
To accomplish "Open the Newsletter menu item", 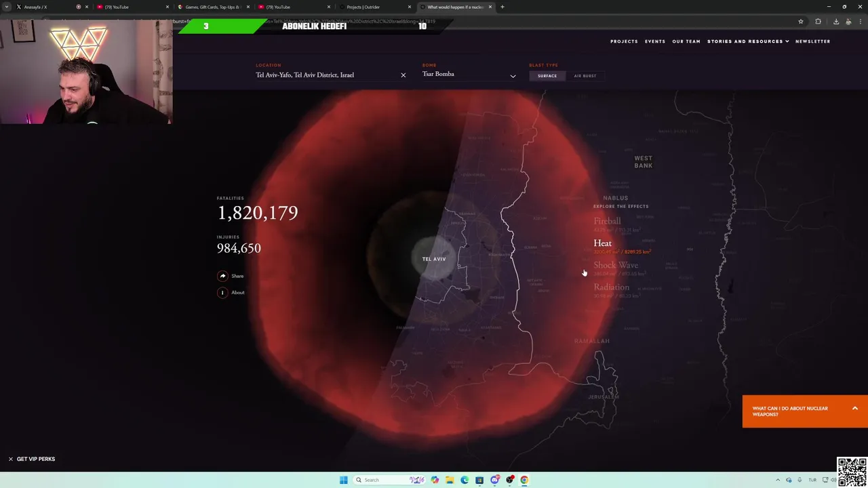I will (812, 41).
